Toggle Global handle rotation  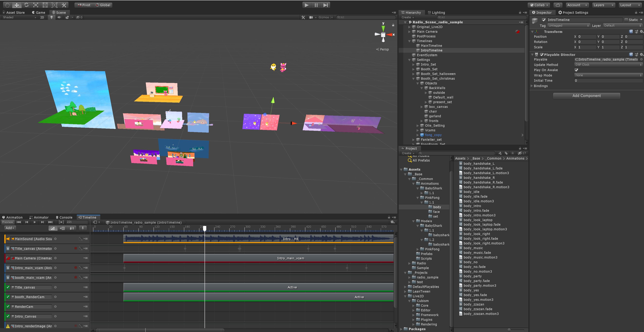click(103, 5)
